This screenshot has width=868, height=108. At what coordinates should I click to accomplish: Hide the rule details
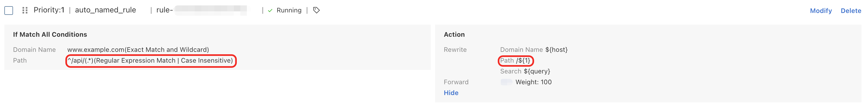point(451,93)
